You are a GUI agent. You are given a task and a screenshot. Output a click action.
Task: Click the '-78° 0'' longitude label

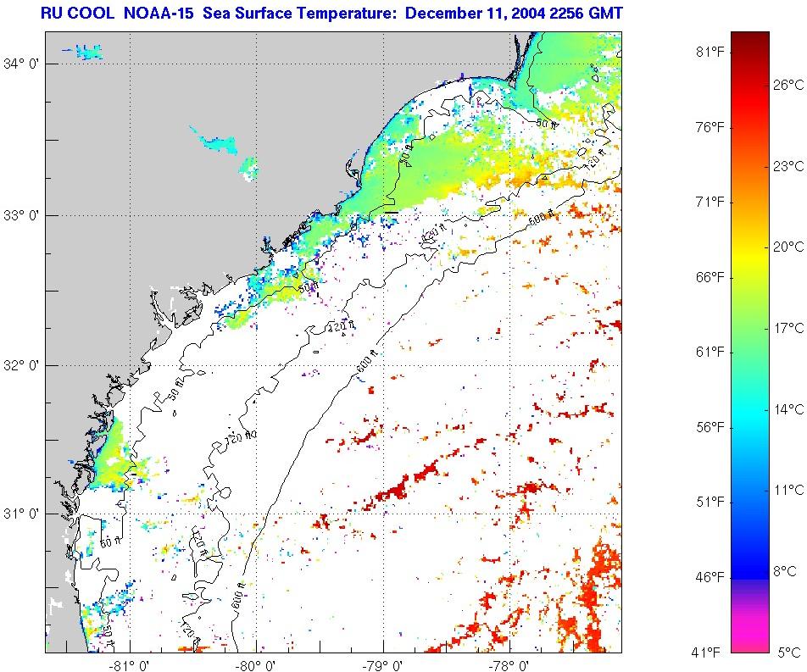coord(509,666)
